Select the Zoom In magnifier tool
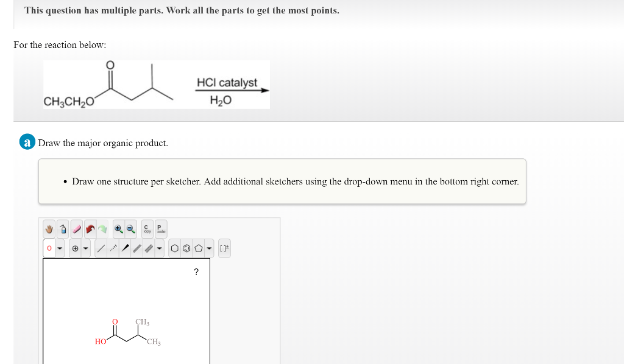 118,229
